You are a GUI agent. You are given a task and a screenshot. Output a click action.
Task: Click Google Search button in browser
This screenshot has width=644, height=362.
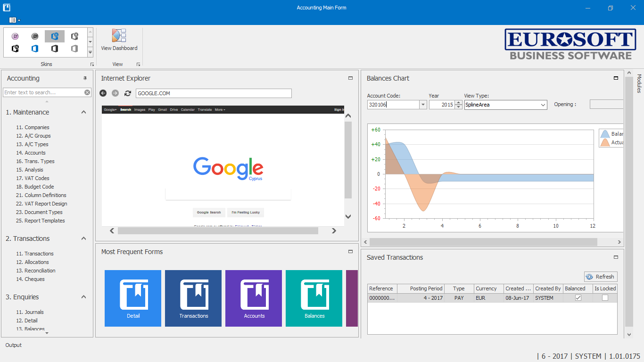(x=209, y=213)
